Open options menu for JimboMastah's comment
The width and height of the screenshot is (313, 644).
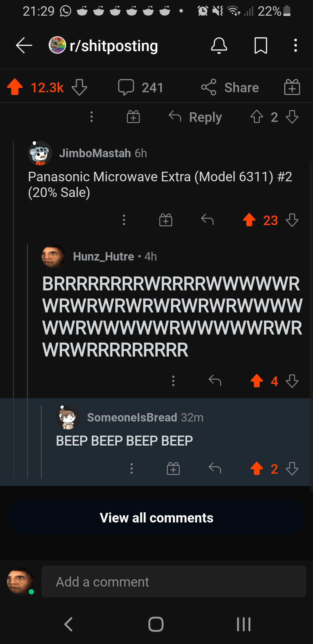click(124, 220)
